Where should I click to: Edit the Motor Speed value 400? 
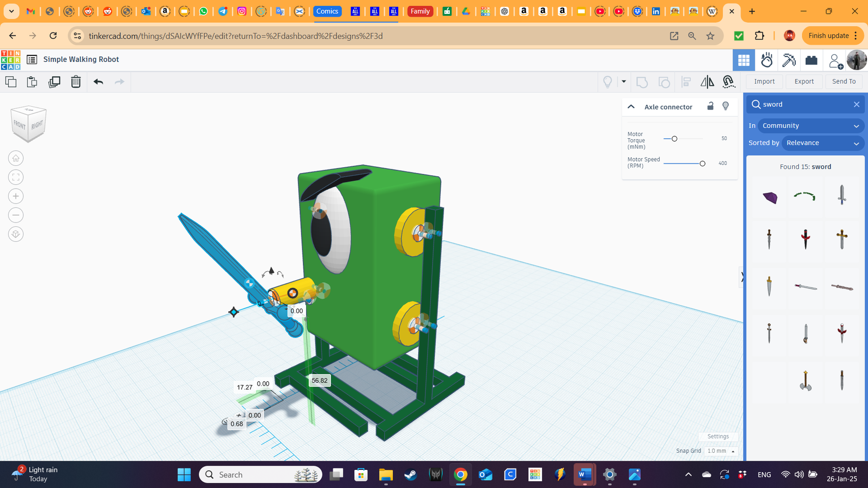(x=723, y=163)
